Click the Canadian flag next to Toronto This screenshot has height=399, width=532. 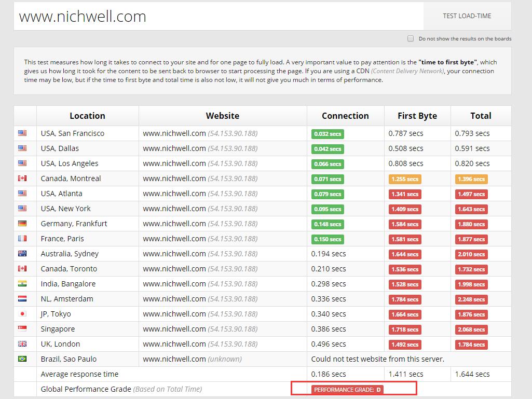click(x=22, y=268)
